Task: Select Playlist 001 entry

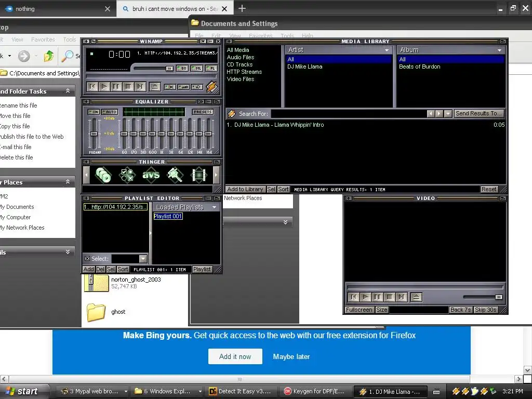Action: [x=168, y=216]
